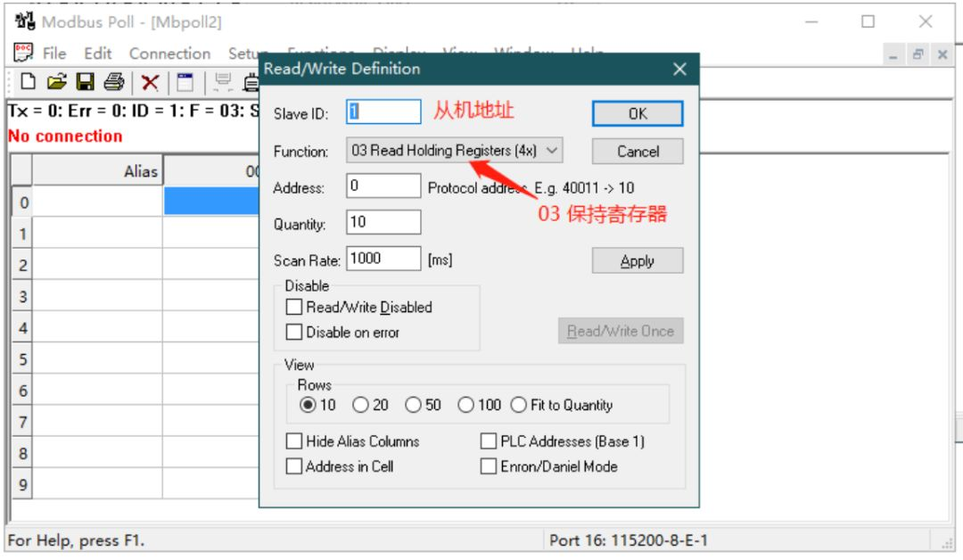This screenshot has height=560, width=963.
Task: Click the highlighted blue cell in row 0
Action: coord(211,202)
